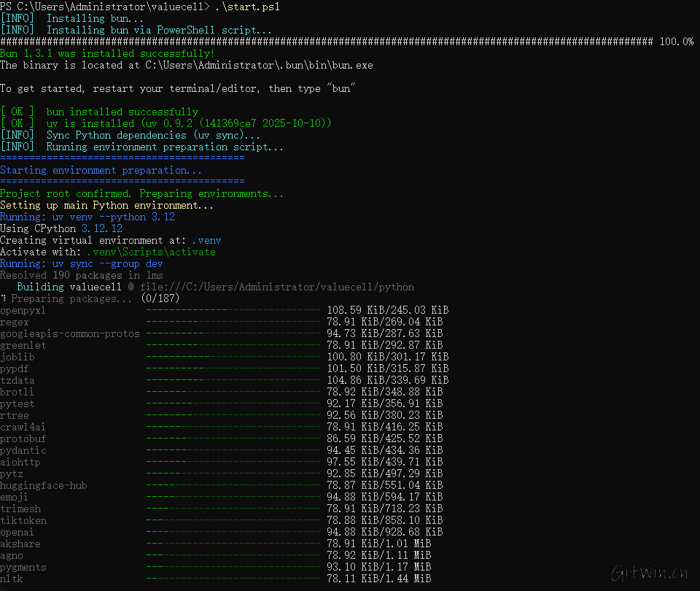Viewport: 700px width, 591px height.
Task: Click the Project root confirmed message
Action: [x=141, y=194]
